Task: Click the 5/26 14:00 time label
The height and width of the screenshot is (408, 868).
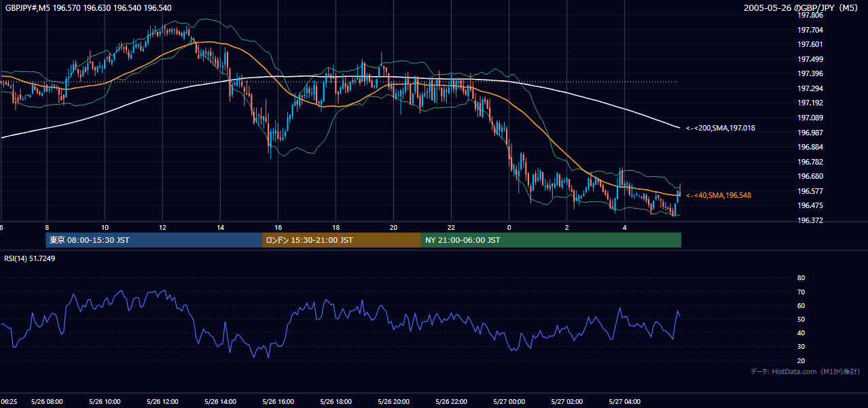Action: (220, 402)
